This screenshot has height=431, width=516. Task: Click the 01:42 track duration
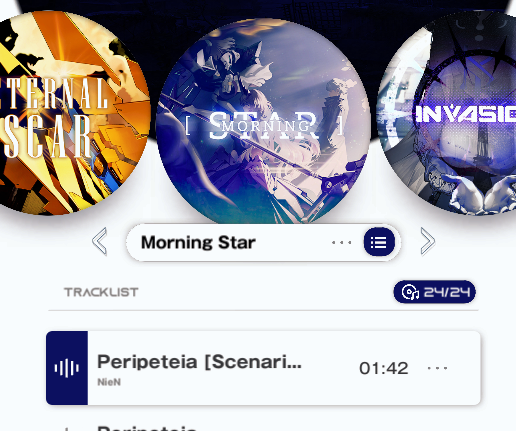click(384, 368)
